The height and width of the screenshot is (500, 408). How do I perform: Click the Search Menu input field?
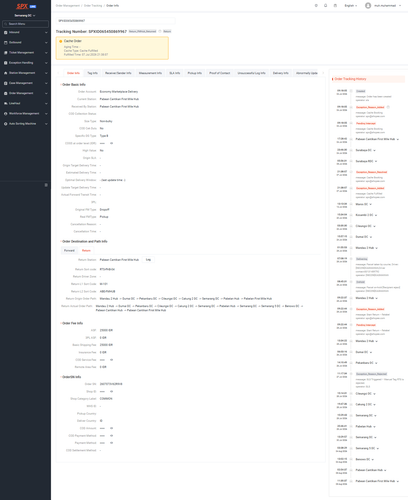pos(25,24)
